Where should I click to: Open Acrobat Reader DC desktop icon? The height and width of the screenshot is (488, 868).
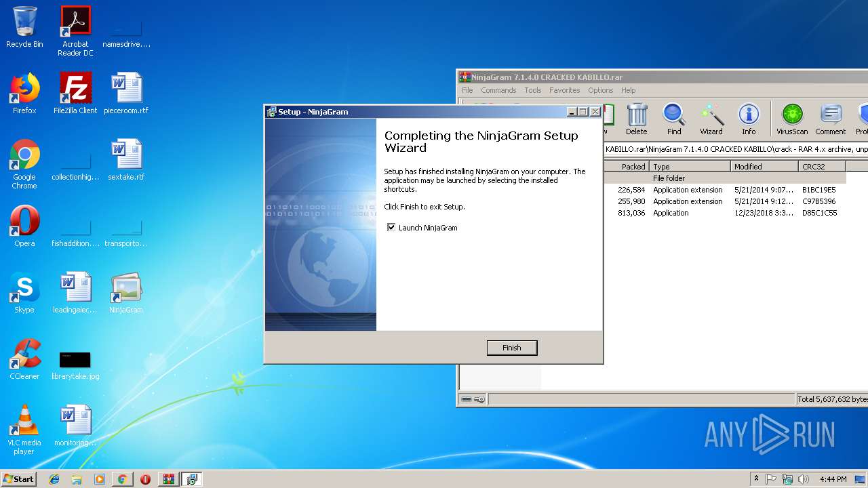[x=75, y=31]
